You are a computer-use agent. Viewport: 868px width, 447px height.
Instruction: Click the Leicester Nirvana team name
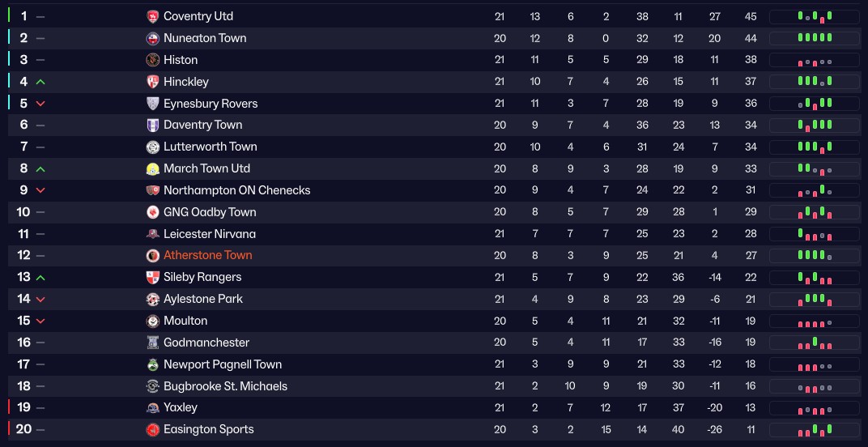click(x=209, y=234)
